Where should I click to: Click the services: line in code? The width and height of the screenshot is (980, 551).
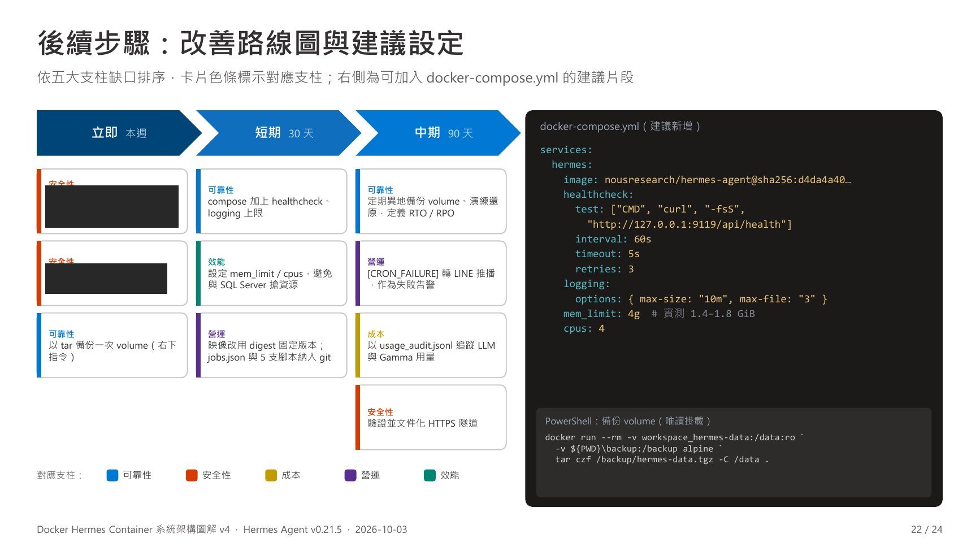coord(566,150)
